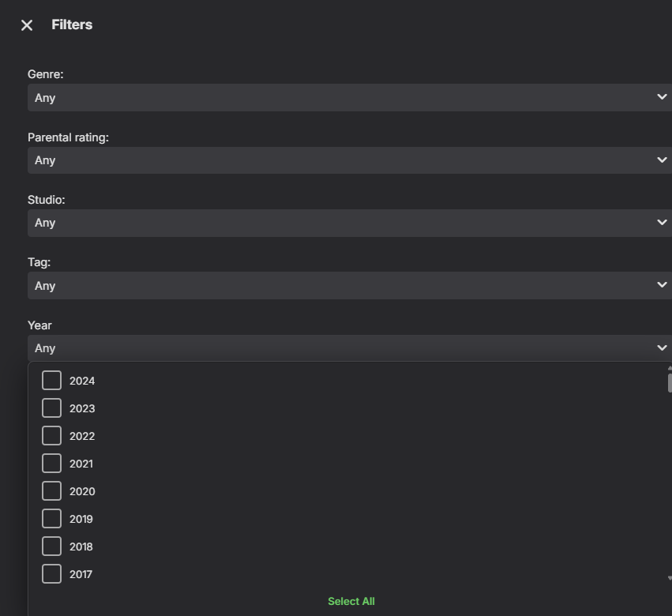Tick the 2023 checkbox
Image resolution: width=672 pixels, height=616 pixels.
[x=51, y=408]
